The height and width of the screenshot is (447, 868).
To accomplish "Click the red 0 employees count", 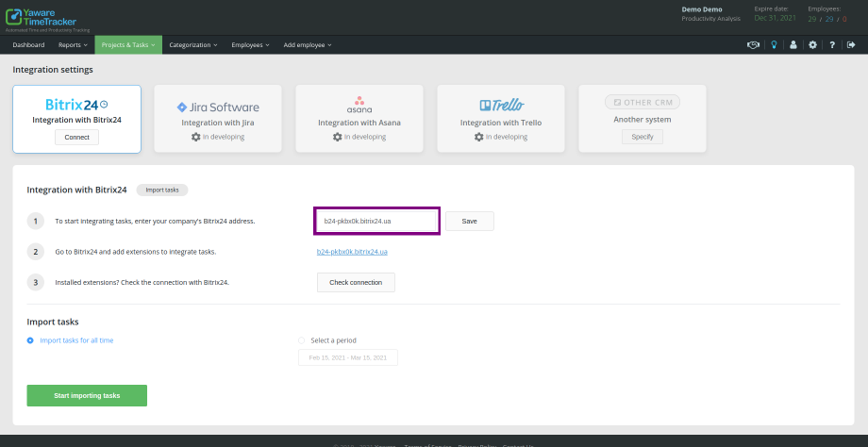I will pos(844,19).
